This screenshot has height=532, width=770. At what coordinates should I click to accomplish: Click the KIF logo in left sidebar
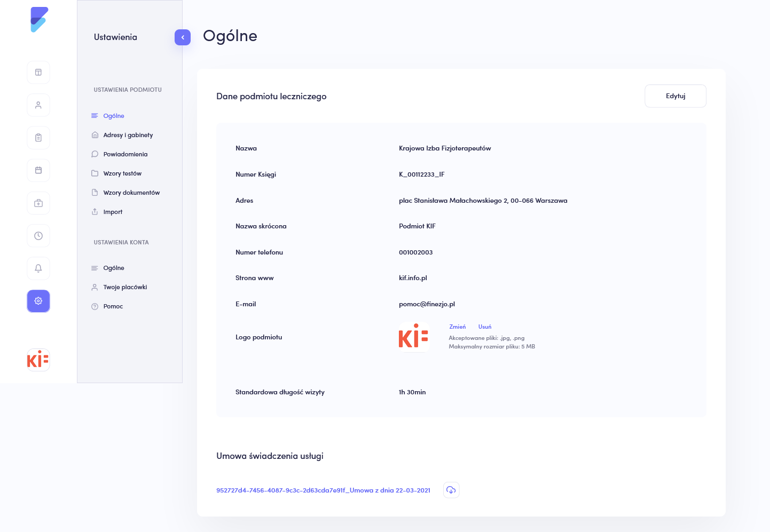click(x=38, y=360)
